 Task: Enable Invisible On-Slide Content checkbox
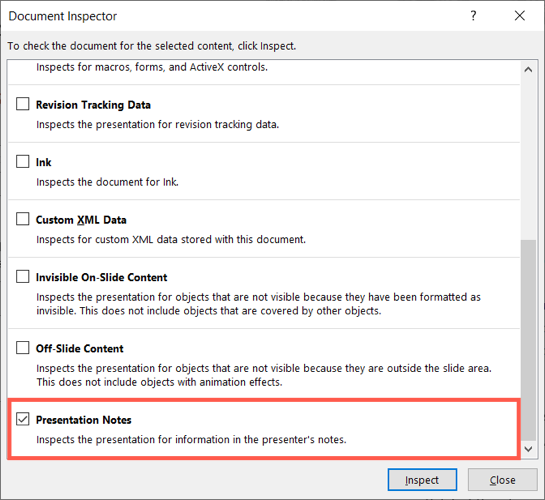coord(23,277)
